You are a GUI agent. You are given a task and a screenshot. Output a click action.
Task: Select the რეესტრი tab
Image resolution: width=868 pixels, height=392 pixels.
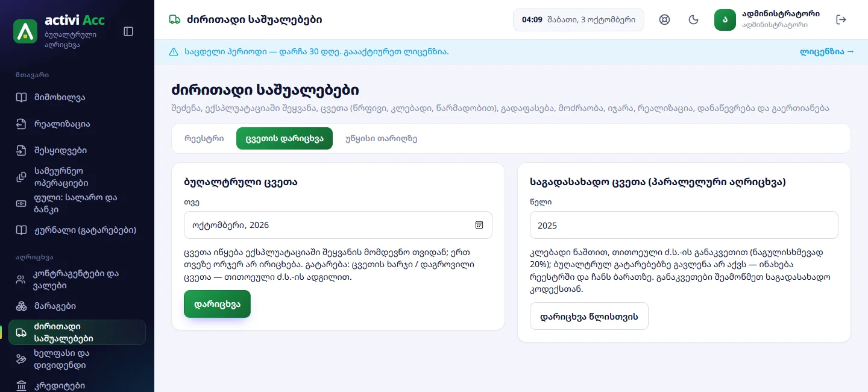coord(204,138)
